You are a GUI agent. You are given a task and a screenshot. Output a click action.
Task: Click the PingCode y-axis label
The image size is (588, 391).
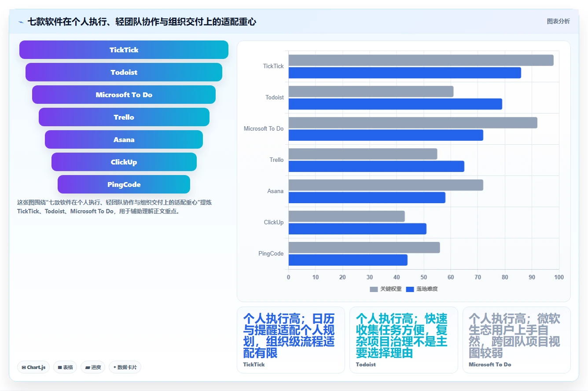pyautogui.click(x=271, y=253)
